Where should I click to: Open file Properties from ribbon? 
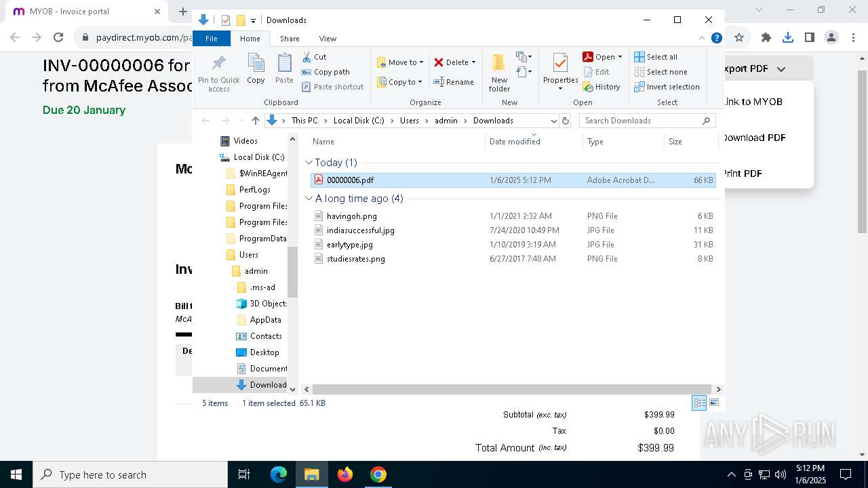560,73
